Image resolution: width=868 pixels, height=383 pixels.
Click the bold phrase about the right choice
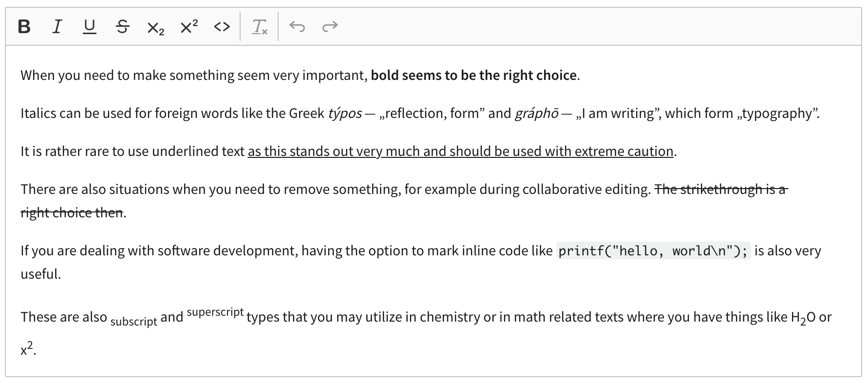pos(472,76)
